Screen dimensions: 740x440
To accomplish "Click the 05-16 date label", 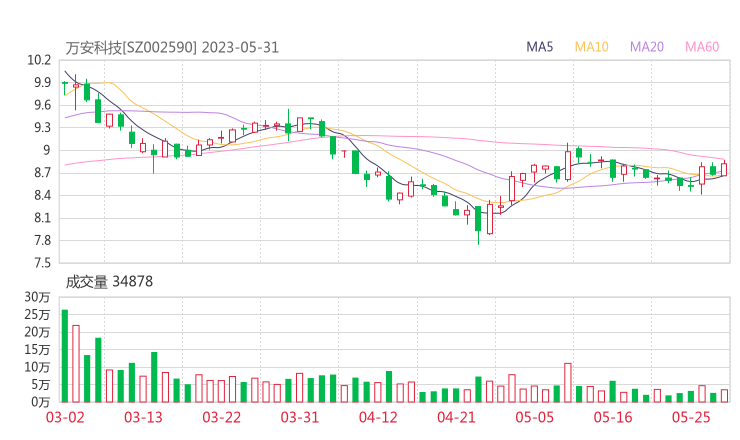I will tap(613, 417).
